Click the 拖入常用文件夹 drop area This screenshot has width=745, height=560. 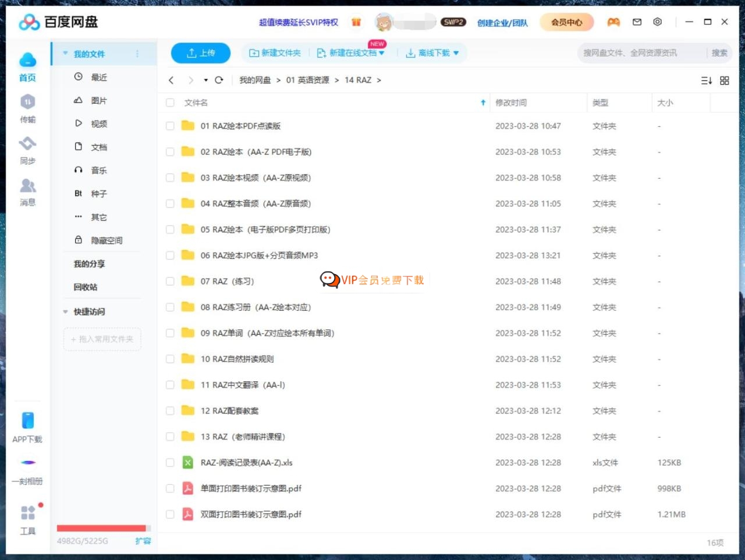coord(102,339)
